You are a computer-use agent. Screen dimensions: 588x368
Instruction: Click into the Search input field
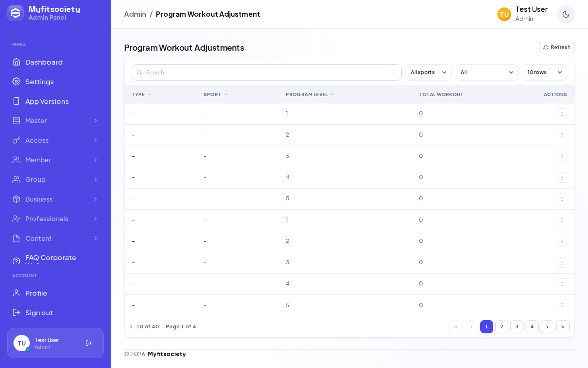267,72
